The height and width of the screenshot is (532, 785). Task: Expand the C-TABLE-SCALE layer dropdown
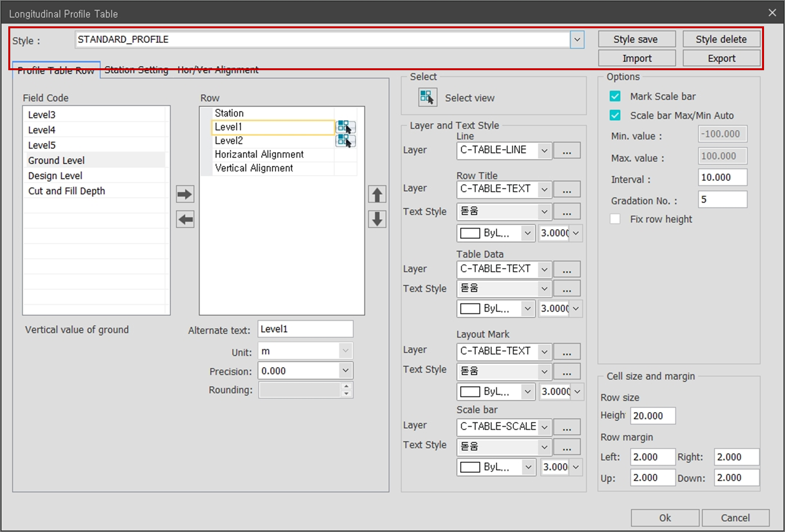(x=544, y=427)
